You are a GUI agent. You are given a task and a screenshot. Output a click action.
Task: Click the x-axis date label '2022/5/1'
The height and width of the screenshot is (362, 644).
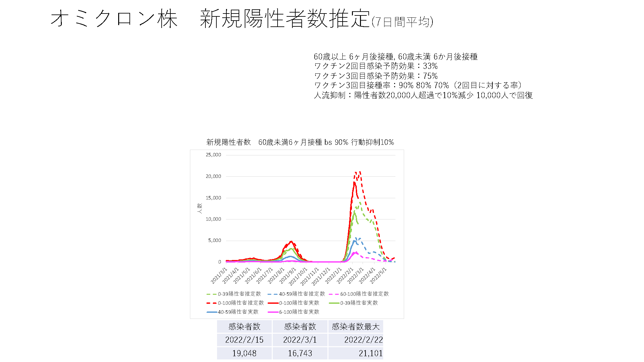tap(378, 275)
